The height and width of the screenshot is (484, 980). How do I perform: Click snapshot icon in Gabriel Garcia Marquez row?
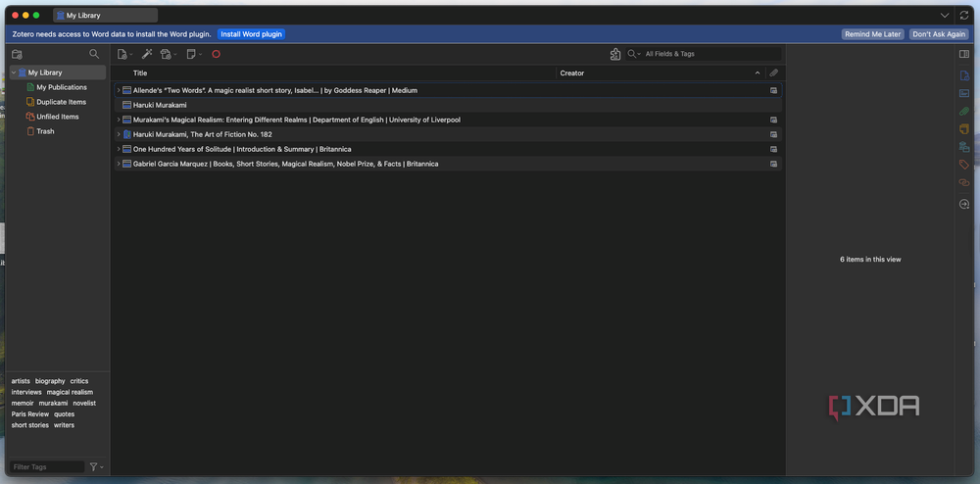(774, 164)
